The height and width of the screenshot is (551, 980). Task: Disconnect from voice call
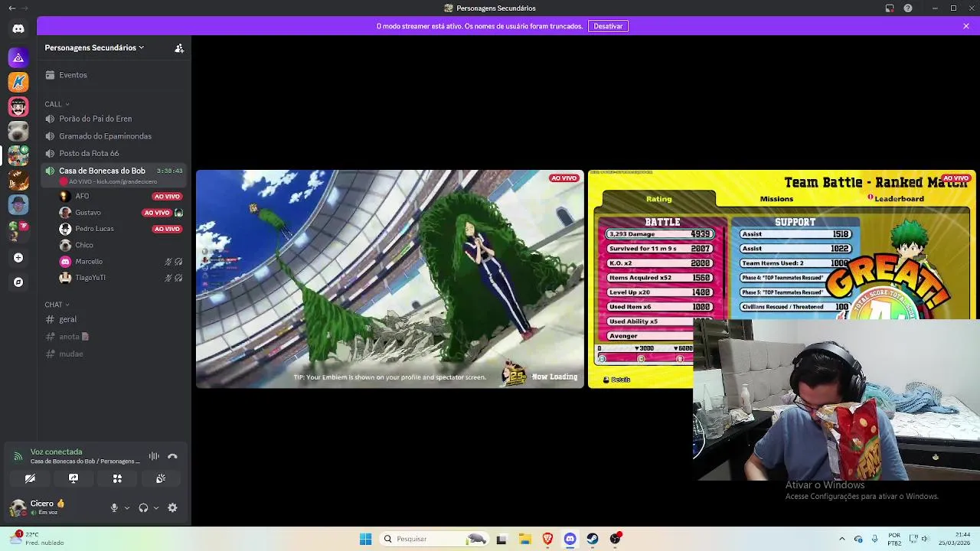[172, 456]
